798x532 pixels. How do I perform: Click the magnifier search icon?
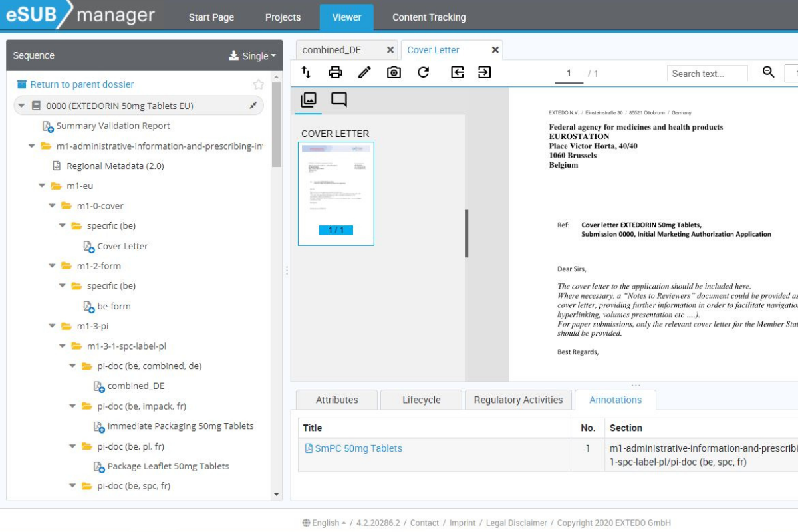coord(769,72)
